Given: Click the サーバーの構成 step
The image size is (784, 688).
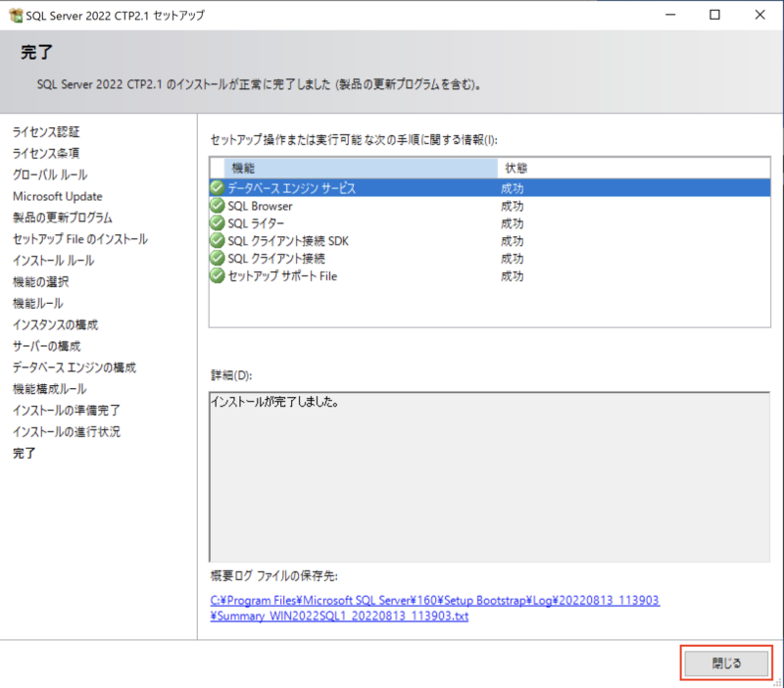Looking at the screenshot, I should click(x=46, y=346).
